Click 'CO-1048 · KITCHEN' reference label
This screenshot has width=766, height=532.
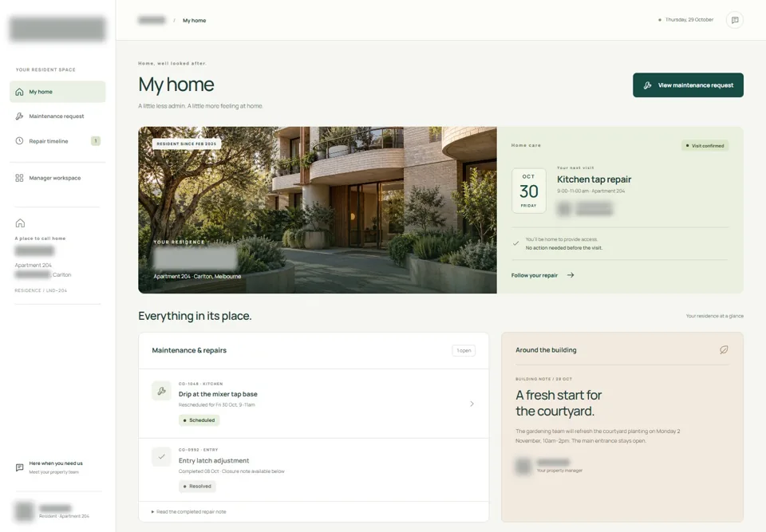pos(200,384)
